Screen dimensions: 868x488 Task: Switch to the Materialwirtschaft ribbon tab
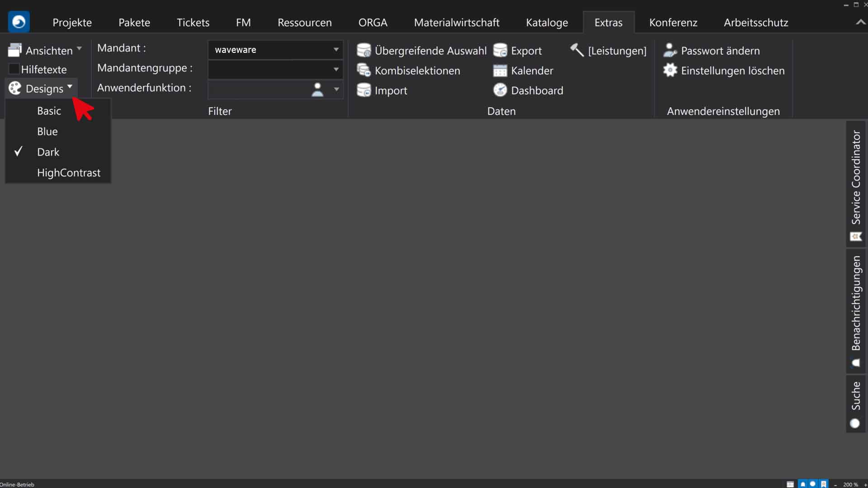(x=457, y=22)
